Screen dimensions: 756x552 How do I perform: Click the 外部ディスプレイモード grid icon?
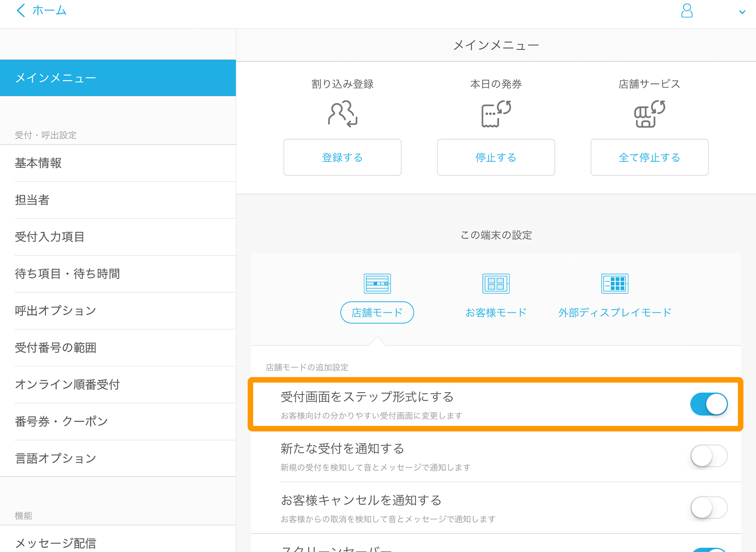[x=615, y=283]
